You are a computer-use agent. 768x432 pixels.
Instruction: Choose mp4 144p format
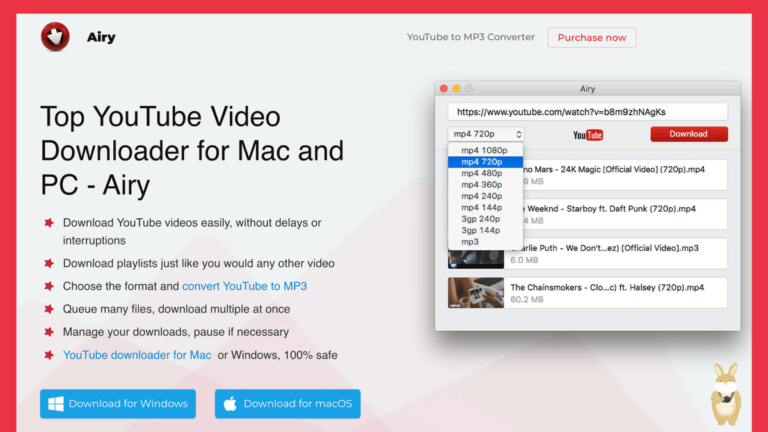pyautogui.click(x=485, y=208)
